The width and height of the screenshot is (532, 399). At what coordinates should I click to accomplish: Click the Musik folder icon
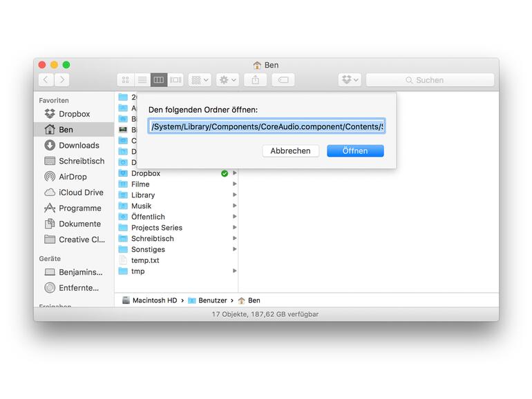click(x=123, y=206)
